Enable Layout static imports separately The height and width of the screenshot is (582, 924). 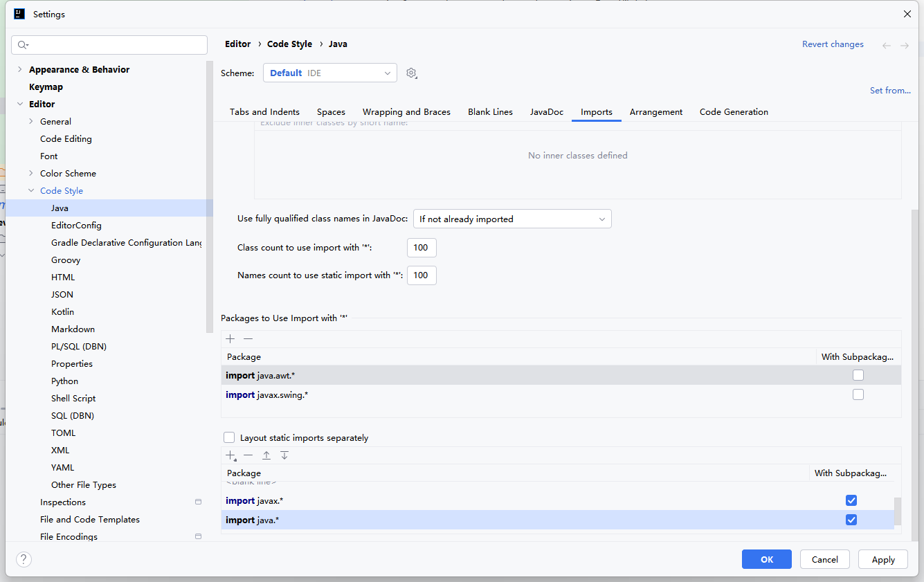click(229, 437)
